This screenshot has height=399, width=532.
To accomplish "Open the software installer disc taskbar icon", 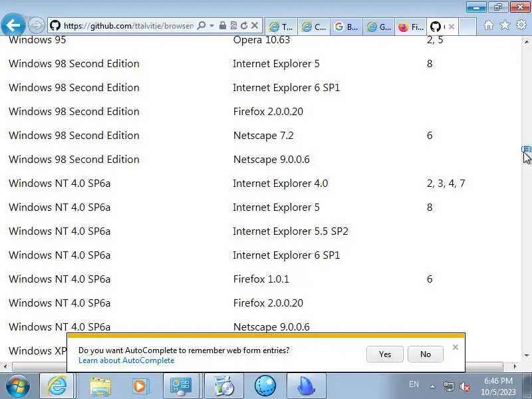I will 223,386.
